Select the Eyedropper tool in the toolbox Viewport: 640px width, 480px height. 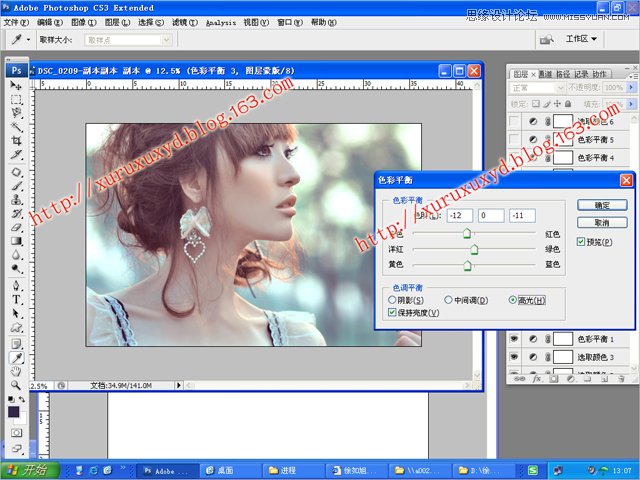17,356
